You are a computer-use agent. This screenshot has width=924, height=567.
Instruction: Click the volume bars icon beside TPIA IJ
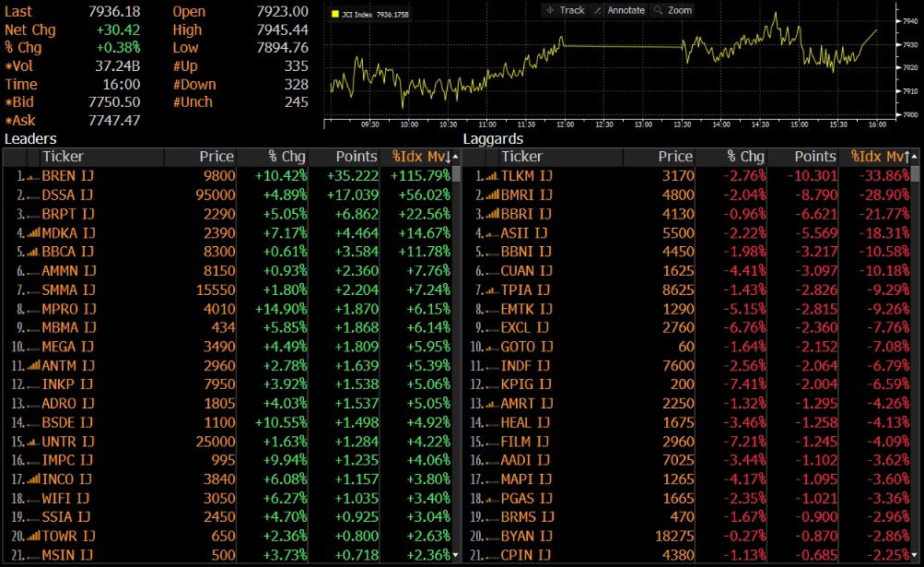point(492,289)
